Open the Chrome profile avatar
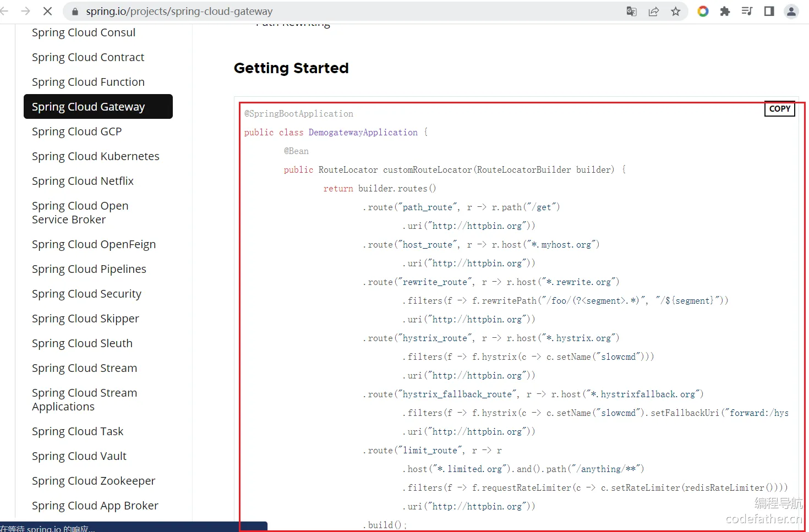The width and height of the screenshot is (809, 532). coord(791,12)
